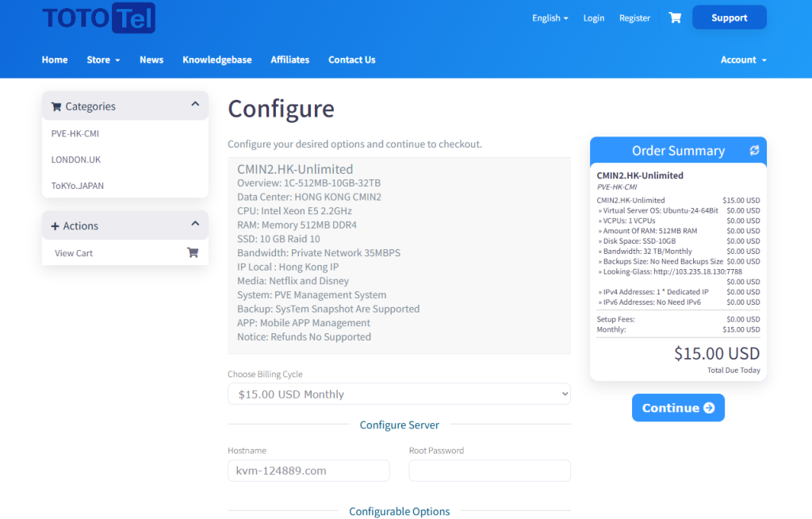Image resolution: width=812 pixels, height=519 pixels.
Task: Select the ToKYo.JAPAN category
Action: (x=78, y=186)
